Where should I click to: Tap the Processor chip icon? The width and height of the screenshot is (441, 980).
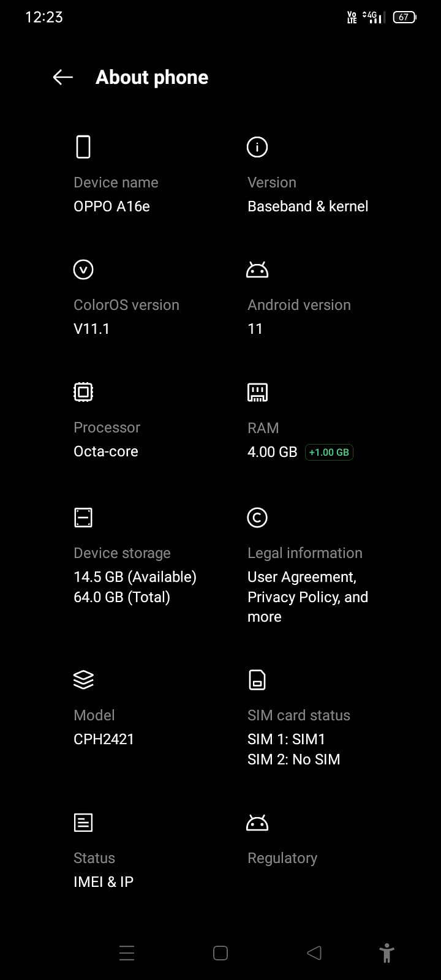click(x=83, y=392)
